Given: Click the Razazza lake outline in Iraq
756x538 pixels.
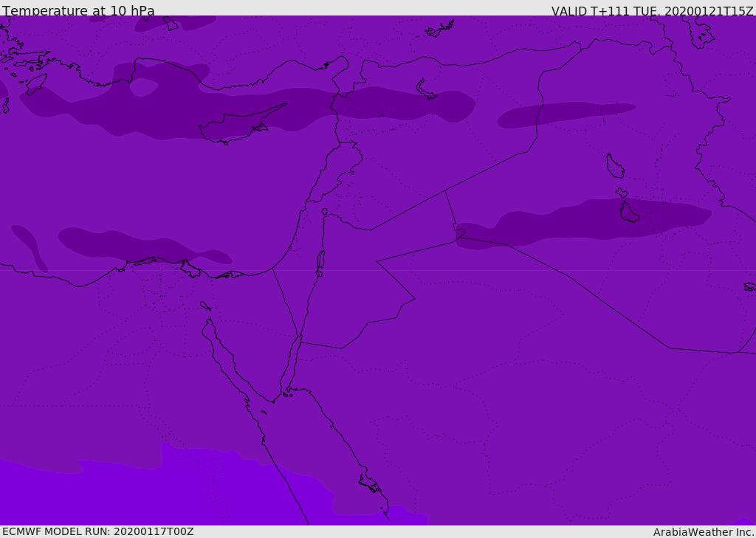Looking at the screenshot, I should (x=628, y=213).
